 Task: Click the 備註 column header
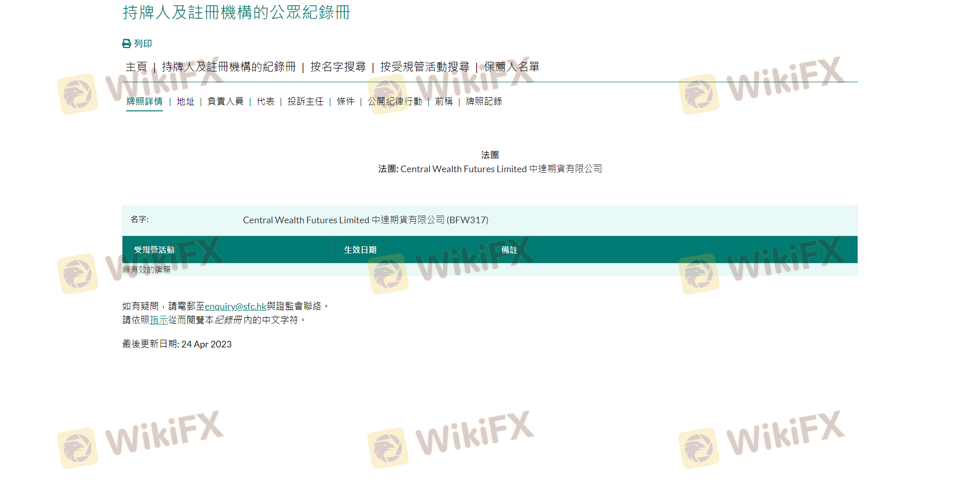(x=509, y=250)
